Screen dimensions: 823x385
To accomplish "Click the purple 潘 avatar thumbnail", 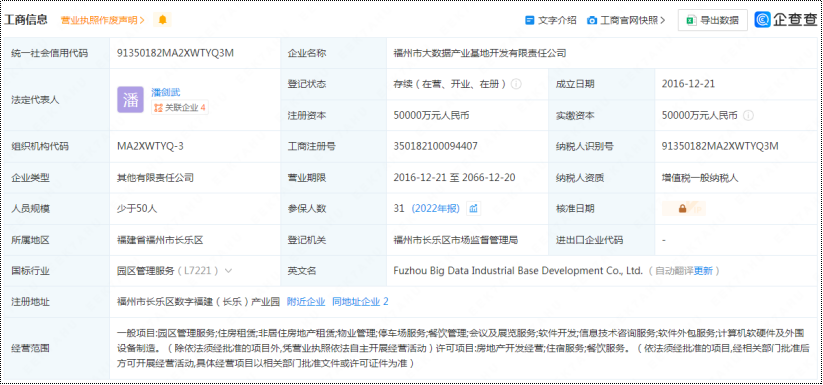I will [x=130, y=100].
